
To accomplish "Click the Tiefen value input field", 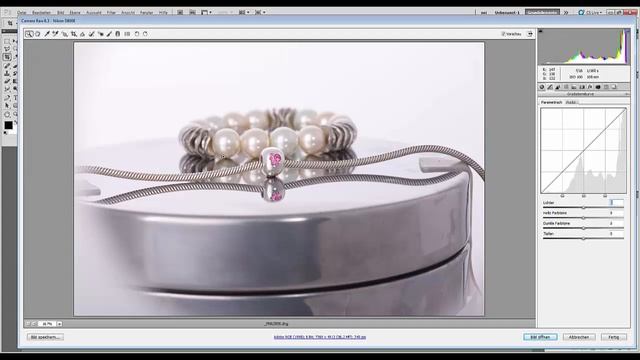I will (617, 233).
